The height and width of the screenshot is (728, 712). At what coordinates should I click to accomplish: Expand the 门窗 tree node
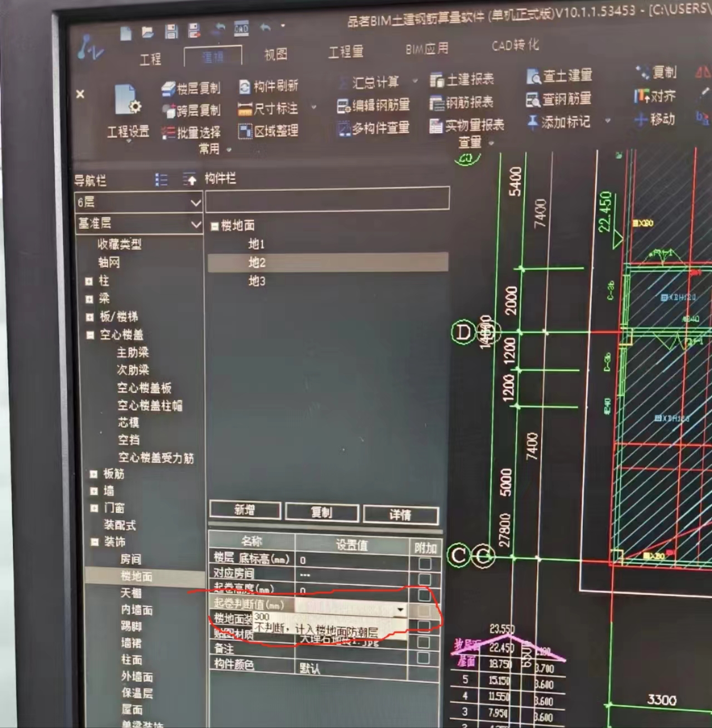click(94, 508)
